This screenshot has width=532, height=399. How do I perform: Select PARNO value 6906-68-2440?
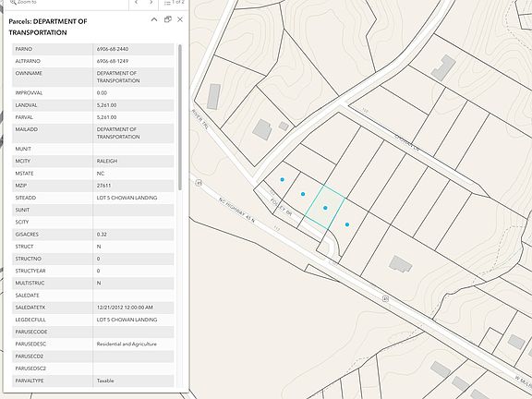113,49
